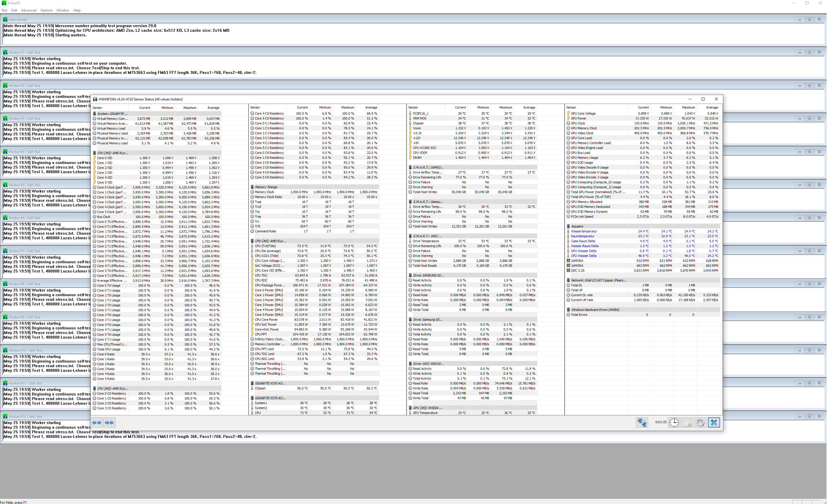Collapse the System: GIGABYTE sensor group
The image size is (827, 504).
112,114
